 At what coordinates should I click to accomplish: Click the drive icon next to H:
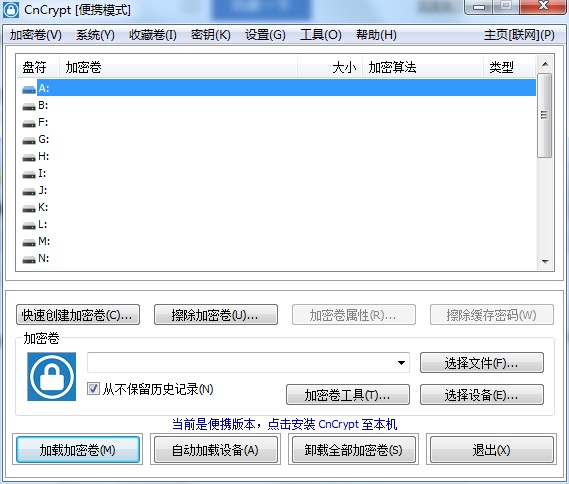click(29, 158)
